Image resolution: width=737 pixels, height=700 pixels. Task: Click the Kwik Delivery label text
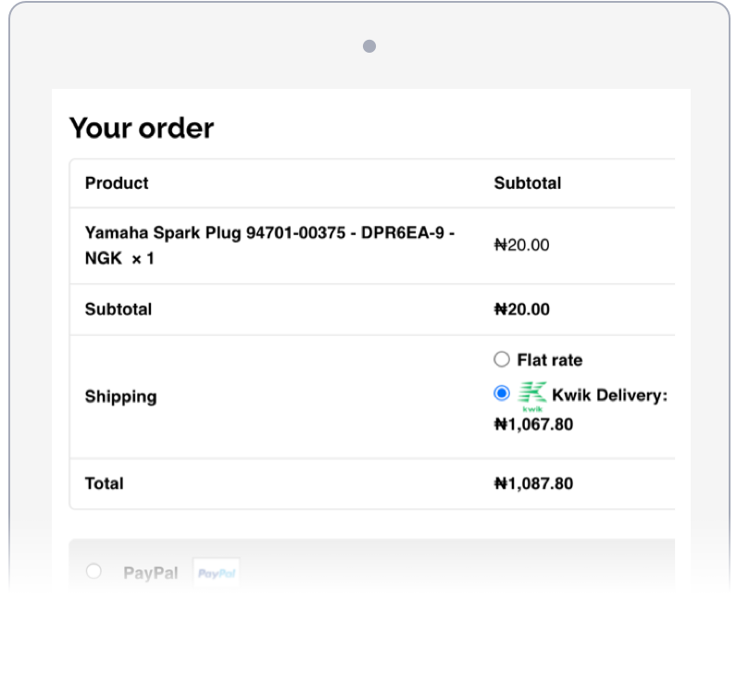(609, 395)
